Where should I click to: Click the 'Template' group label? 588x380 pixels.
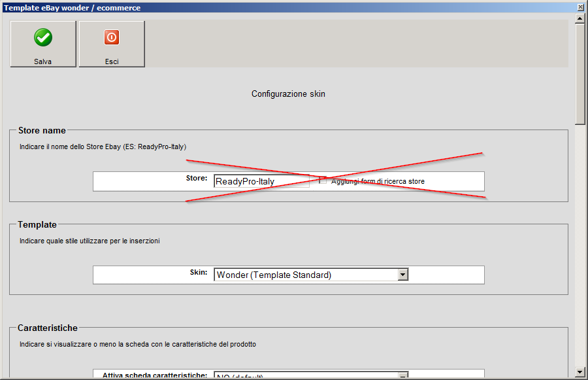coord(37,224)
